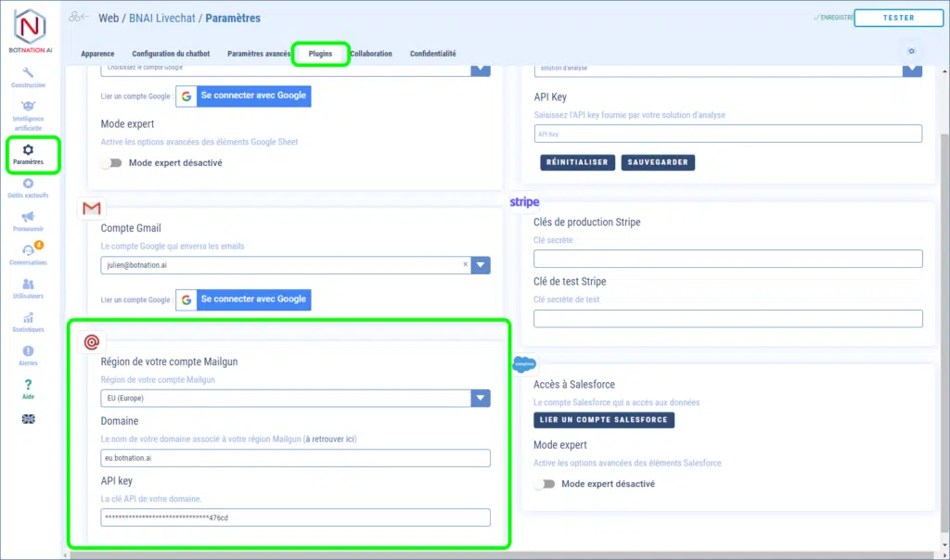Open the Alertes section
The image size is (950, 560).
[x=28, y=355]
